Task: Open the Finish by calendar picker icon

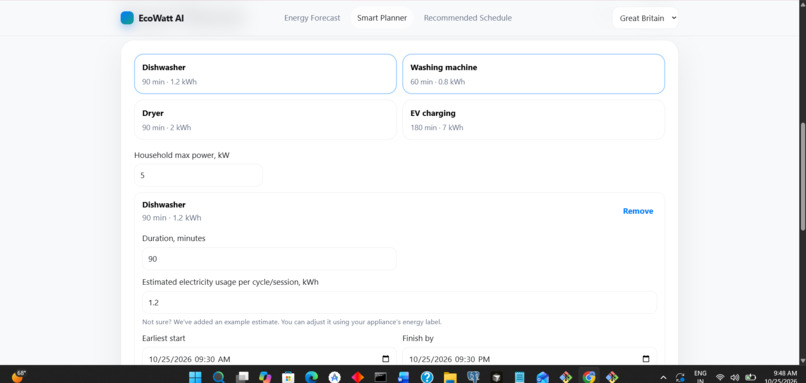Action: coord(646,359)
